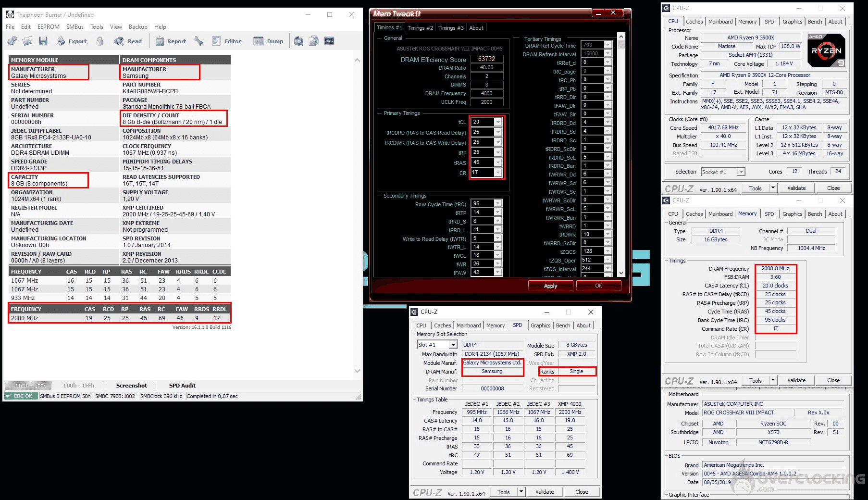Open Thaiphoon Burner settings gear icon
The width and height of the screenshot is (868, 500).
pyautogui.click(x=12, y=41)
